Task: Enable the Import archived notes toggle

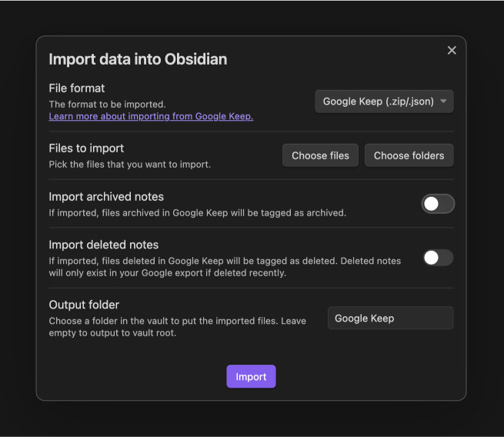Action: [438, 204]
